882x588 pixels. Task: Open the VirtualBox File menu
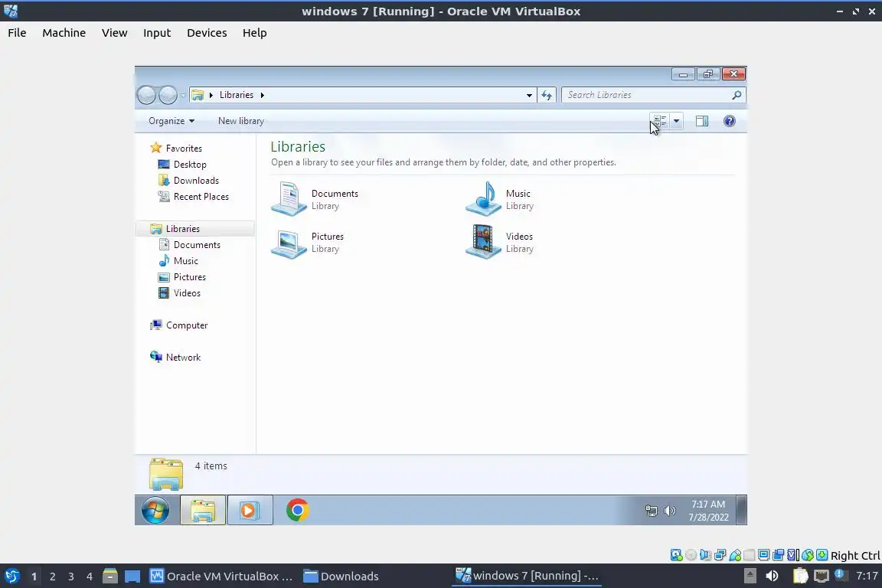click(17, 33)
